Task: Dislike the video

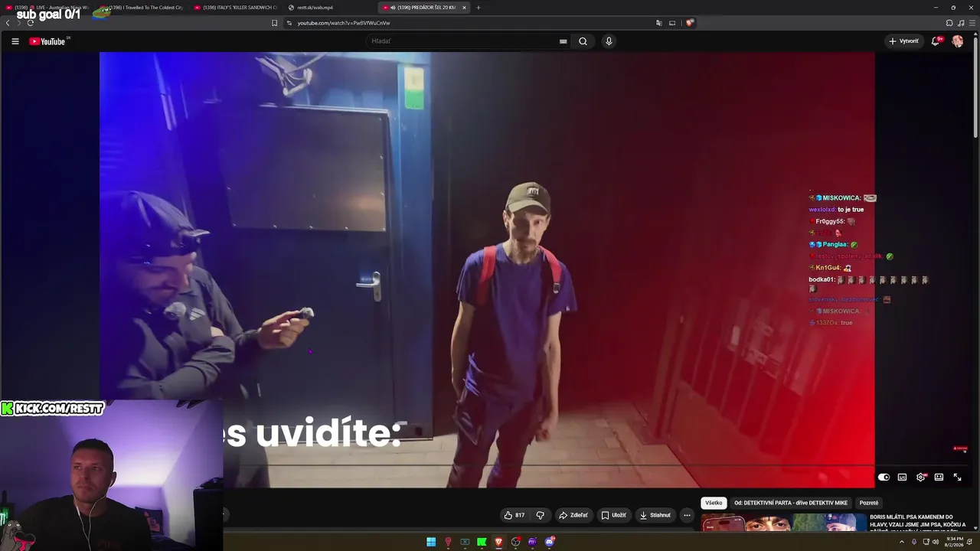Action: click(x=540, y=515)
